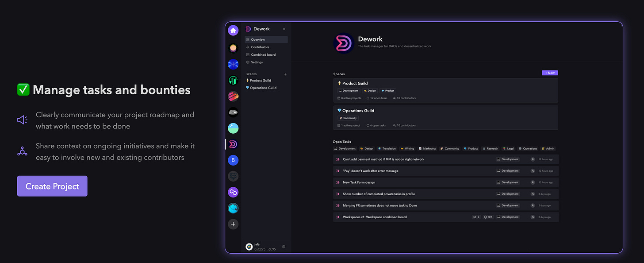
Task: Open the green organization icon in rail
Action: (x=233, y=80)
